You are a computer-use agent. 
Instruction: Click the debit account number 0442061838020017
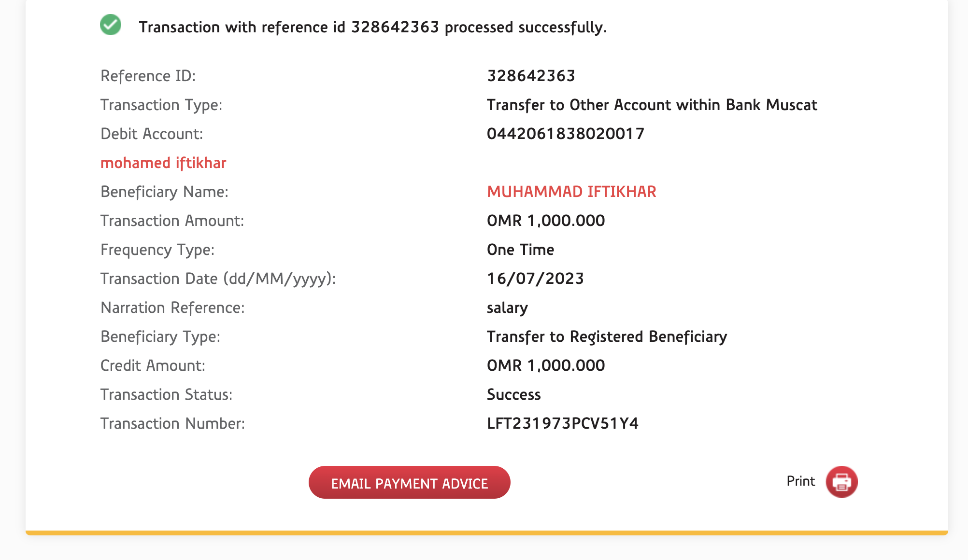565,134
